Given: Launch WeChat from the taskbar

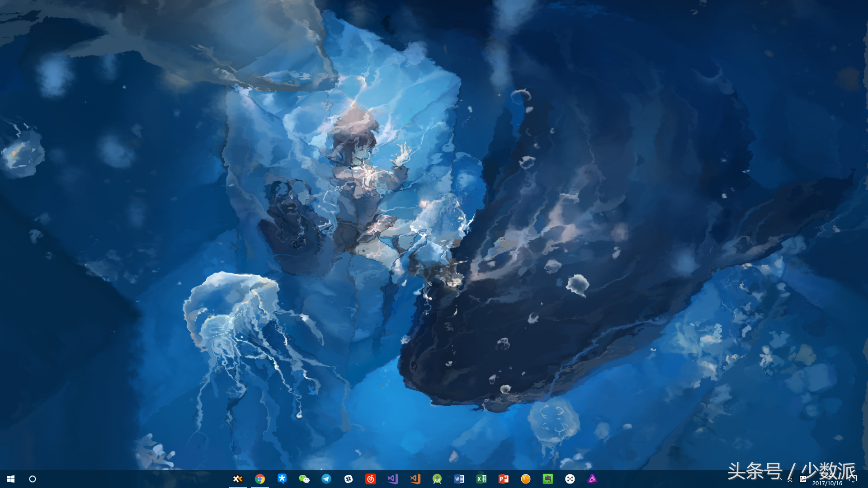Looking at the screenshot, I should coord(304,479).
